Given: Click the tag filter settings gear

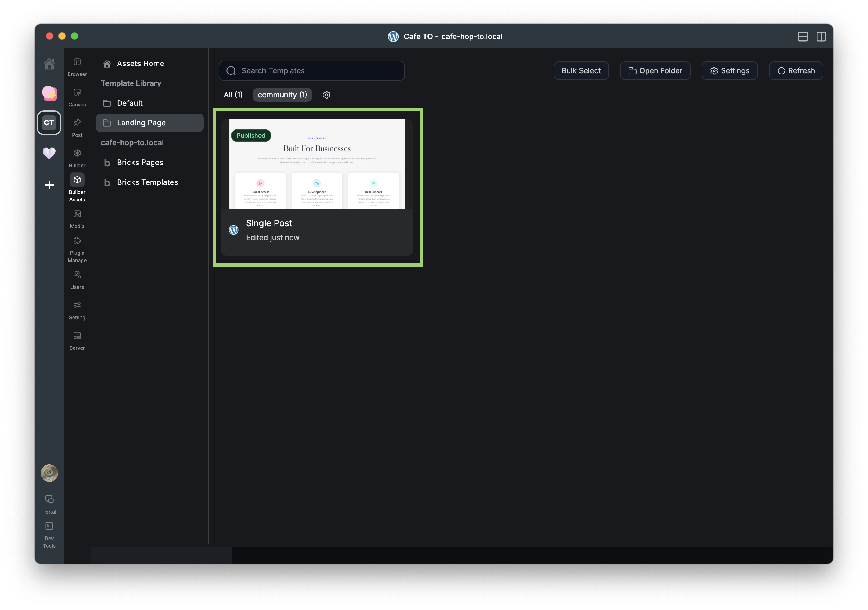Looking at the screenshot, I should pos(327,95).
